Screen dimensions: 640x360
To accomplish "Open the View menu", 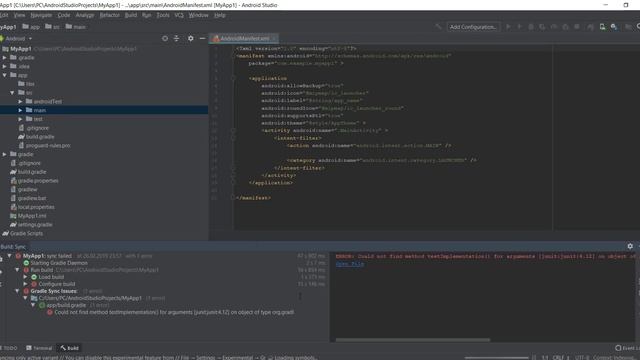I will click(19, 15).
